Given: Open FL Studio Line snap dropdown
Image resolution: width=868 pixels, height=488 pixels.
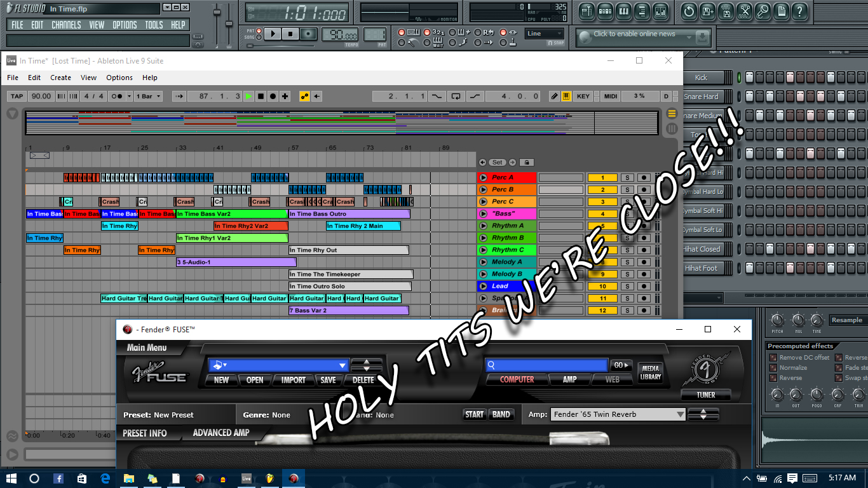Looking at the screenshot, I should (x=544, y=34).
